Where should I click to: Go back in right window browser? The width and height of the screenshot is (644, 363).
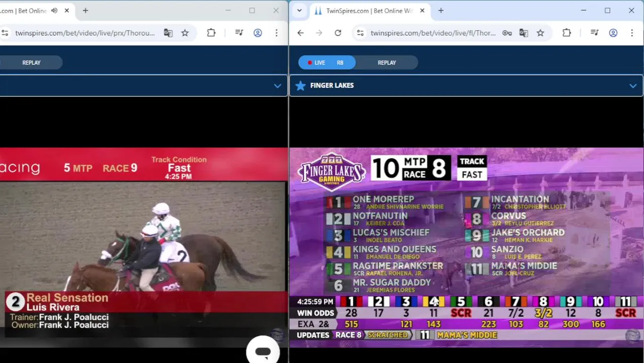click(300, 33)
